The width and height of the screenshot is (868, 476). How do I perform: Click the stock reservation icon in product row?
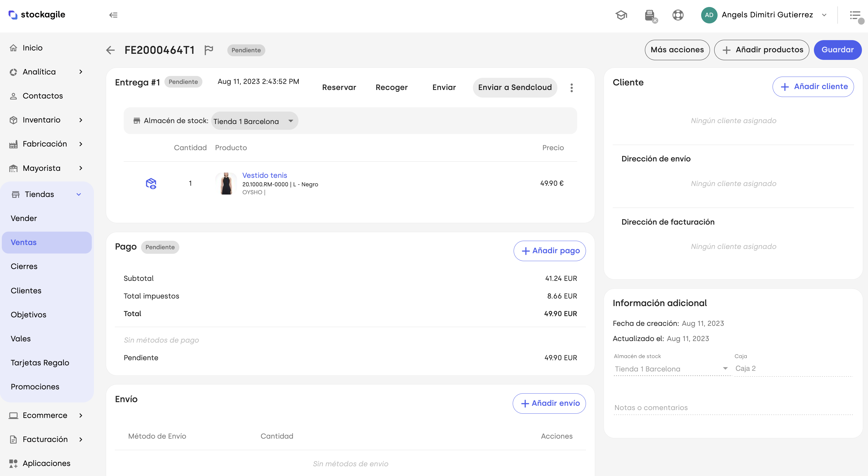tap(151, 183)
